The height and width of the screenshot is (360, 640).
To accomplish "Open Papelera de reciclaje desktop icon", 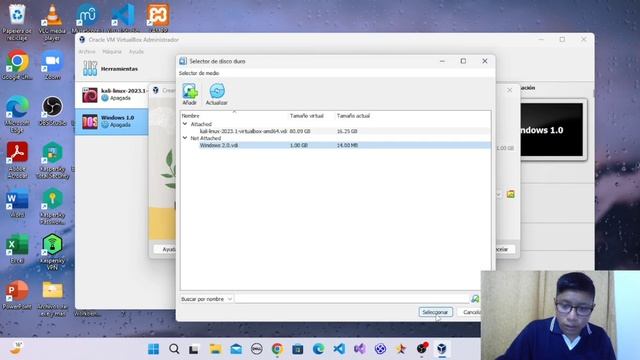I will coord(17,21).
